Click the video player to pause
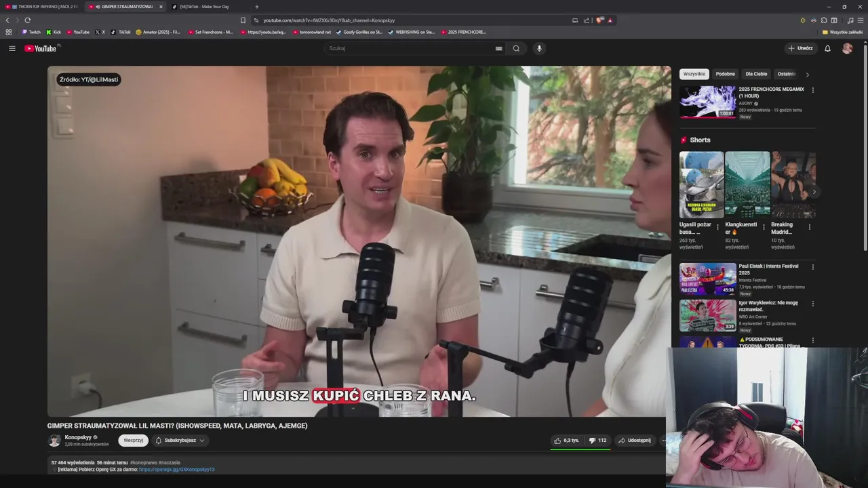Image resolution: width=868 pixels, height=488 pixels. (x=359, y=241)
